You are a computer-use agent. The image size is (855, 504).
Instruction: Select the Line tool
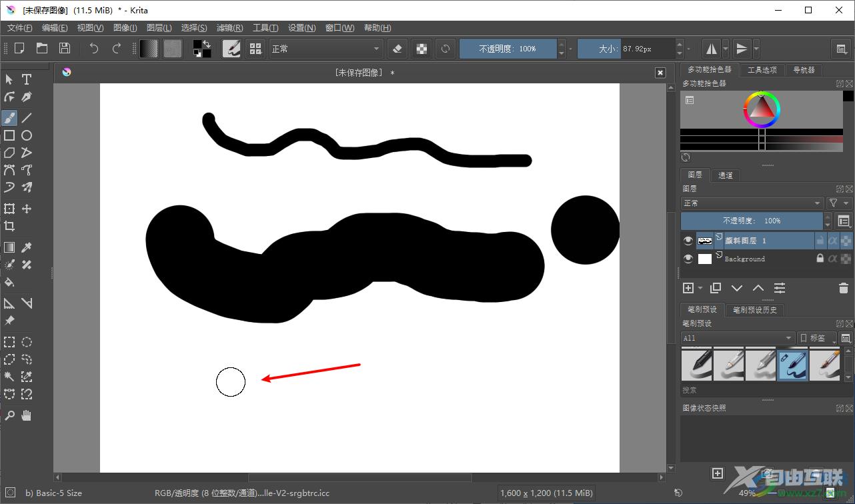point(27,118)
